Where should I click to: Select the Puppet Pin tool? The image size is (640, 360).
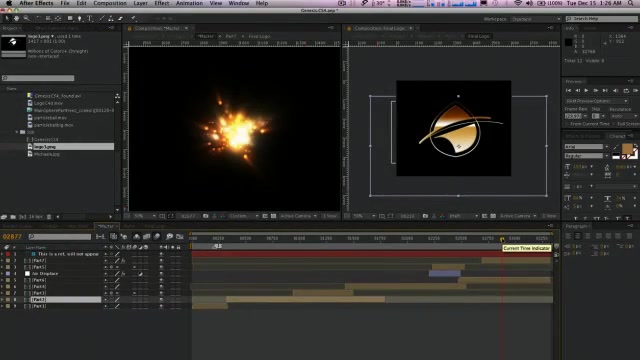[x=133, y=18]
